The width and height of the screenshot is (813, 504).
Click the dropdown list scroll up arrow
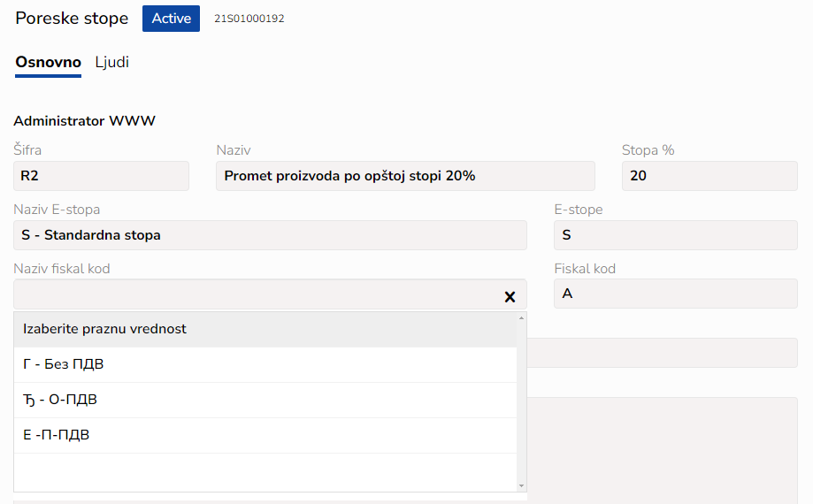pyautogui.click(x=521, y=317)
